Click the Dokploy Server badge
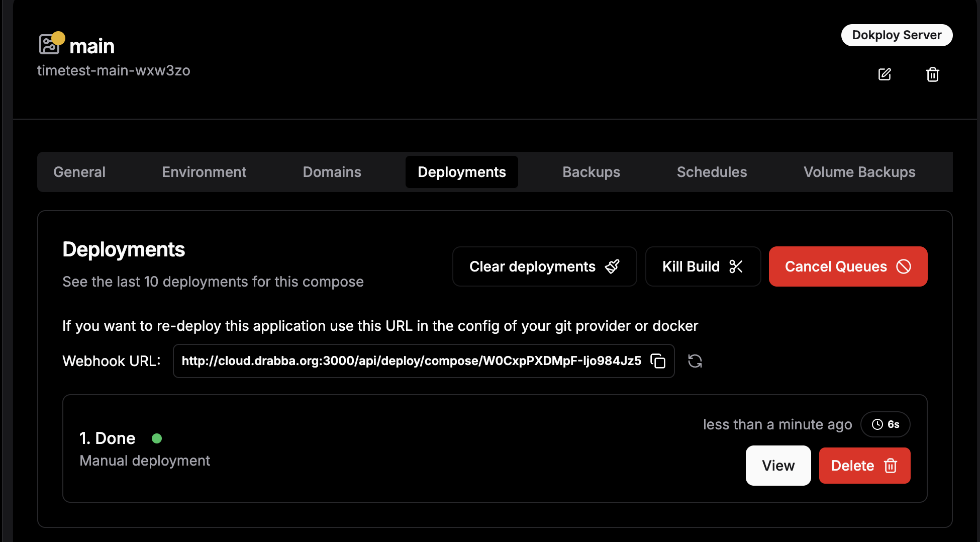Image resolution: width=980 pixels, height=542 pixels. click(897, 35)
